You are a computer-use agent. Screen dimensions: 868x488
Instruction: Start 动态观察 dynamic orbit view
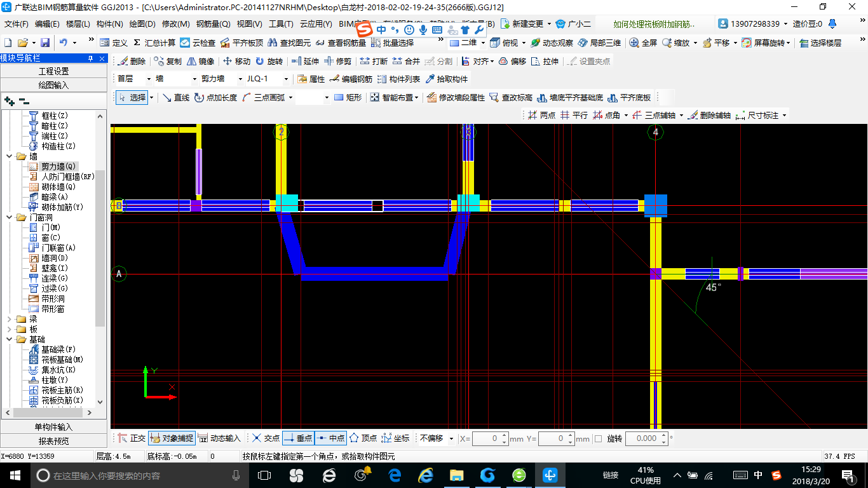coord(552,43)
